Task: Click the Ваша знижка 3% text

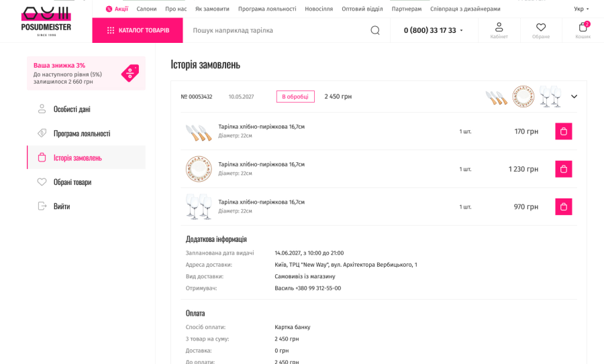Action: [59, 66]
